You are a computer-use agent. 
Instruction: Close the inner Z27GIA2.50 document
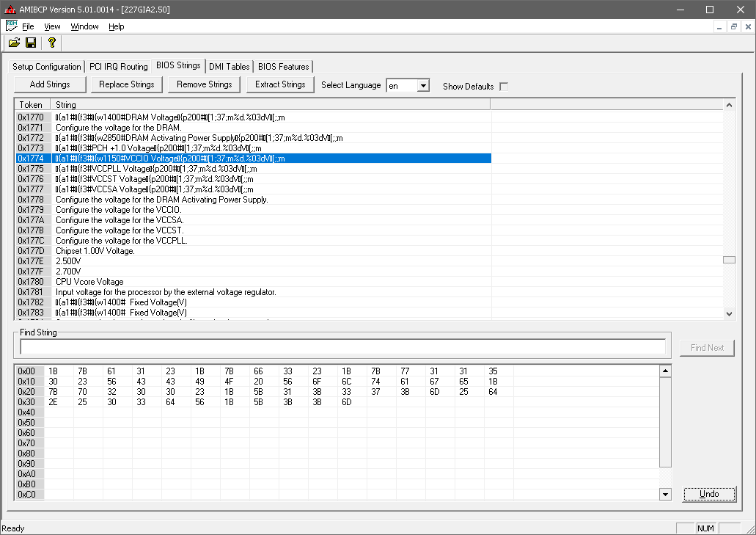(x=748, y=26)
